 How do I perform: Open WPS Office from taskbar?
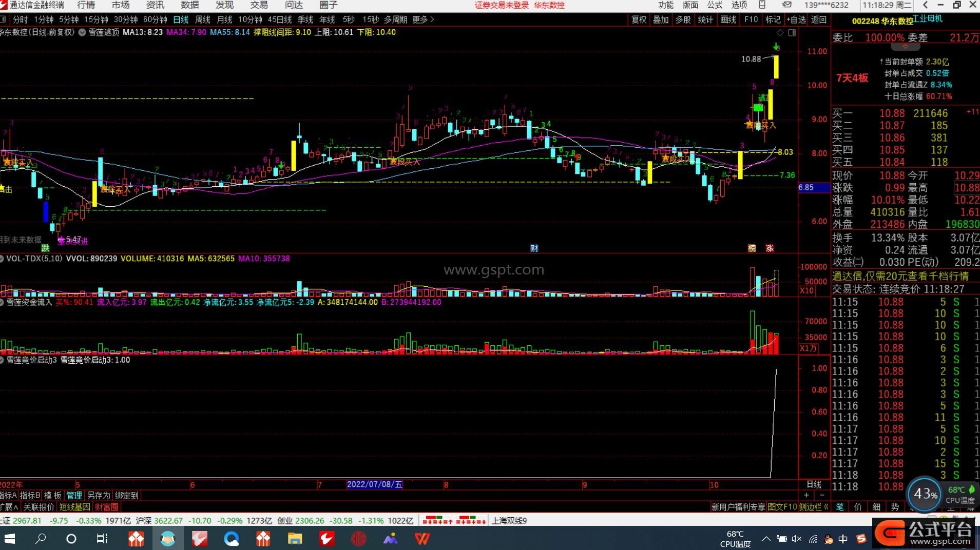422,539
